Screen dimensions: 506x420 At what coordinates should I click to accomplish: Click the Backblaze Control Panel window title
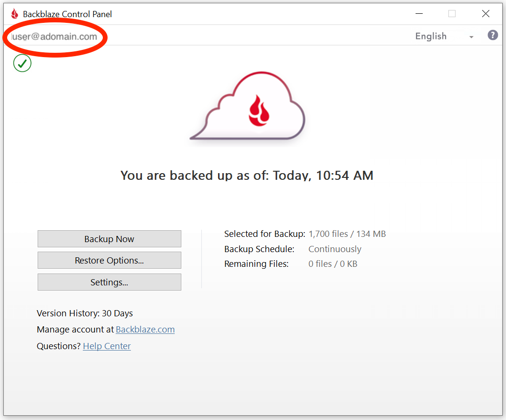pos(68,14)
